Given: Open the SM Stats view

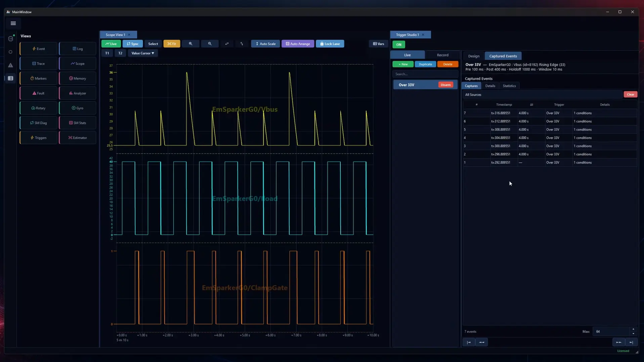Looking at the screenshot, I should (x=78, y=123).
